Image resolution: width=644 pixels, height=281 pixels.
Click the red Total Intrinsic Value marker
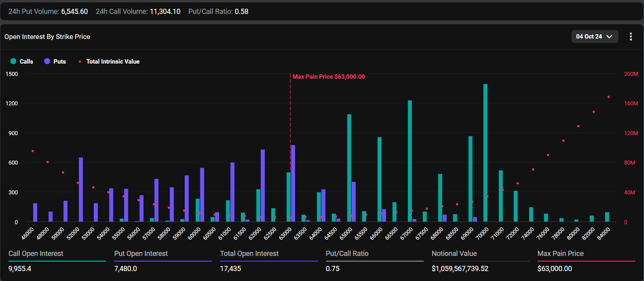coord(80,62)
